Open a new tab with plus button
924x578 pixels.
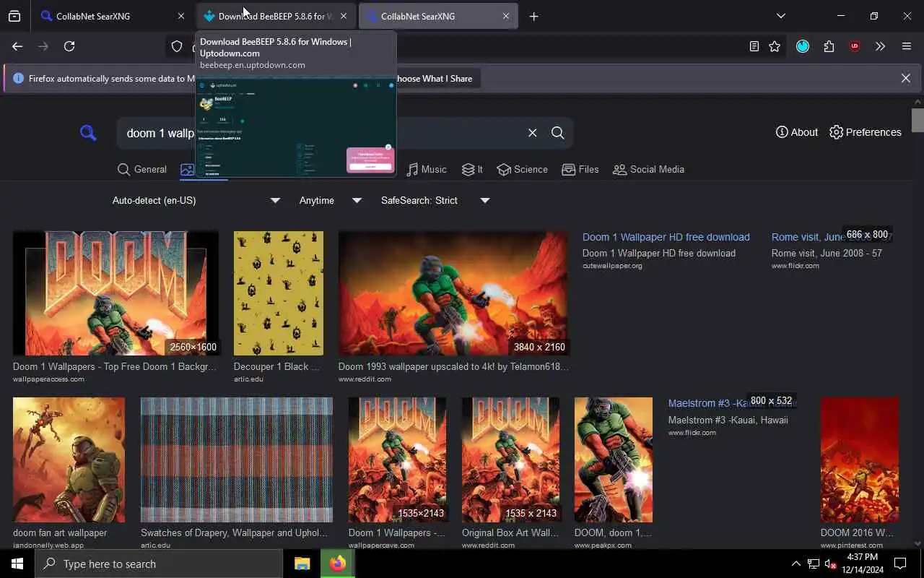(533, 16)
